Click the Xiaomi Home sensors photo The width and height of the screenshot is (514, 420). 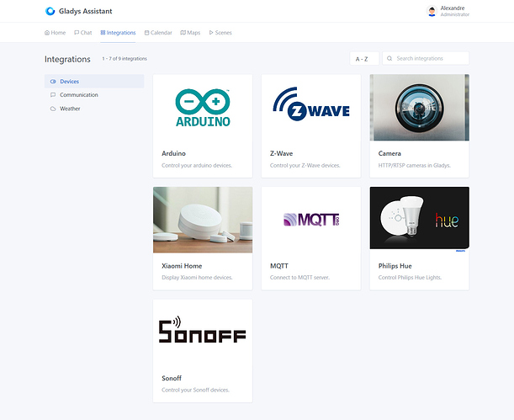pos(203,220)
